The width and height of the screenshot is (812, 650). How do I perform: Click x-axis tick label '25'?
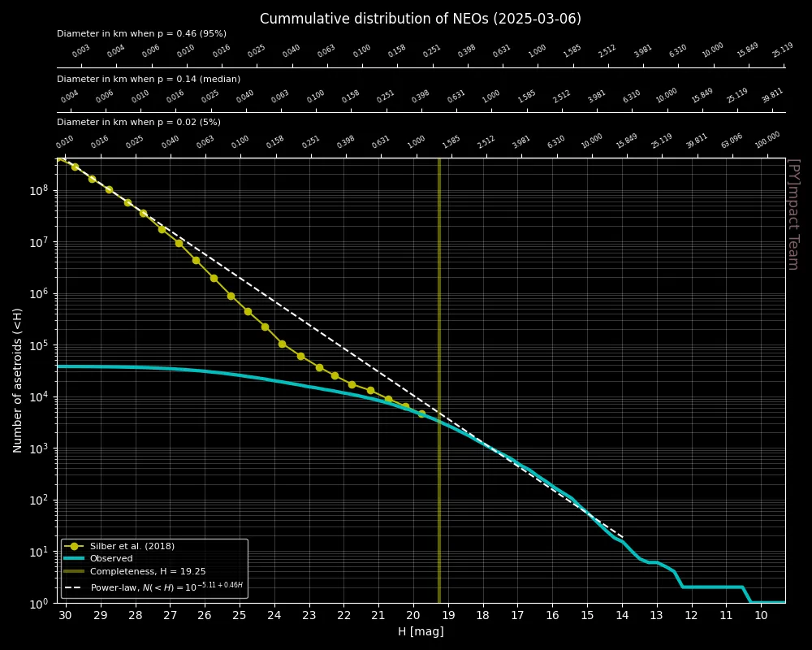(x=240, y=616)
